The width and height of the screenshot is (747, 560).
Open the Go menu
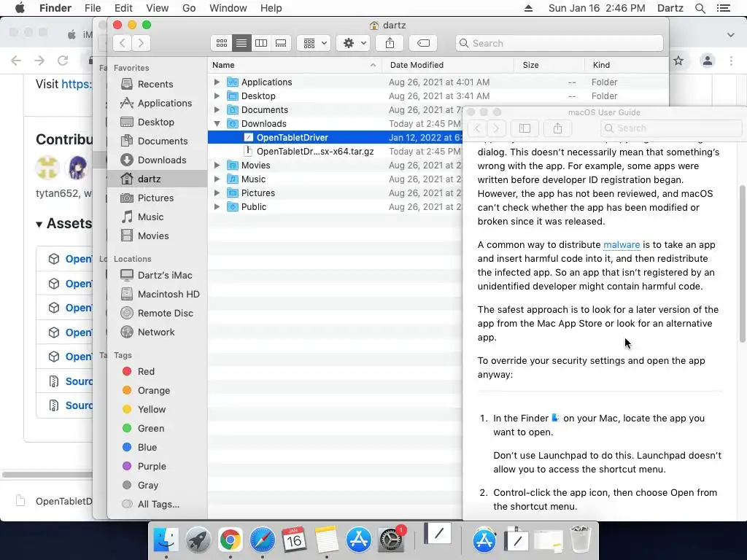[x=189, y=8]
